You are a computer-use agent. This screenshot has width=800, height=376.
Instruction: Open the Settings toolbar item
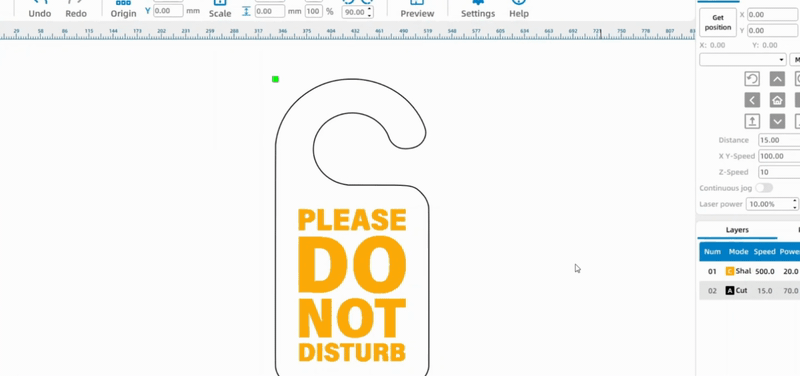tap(478, 9)
